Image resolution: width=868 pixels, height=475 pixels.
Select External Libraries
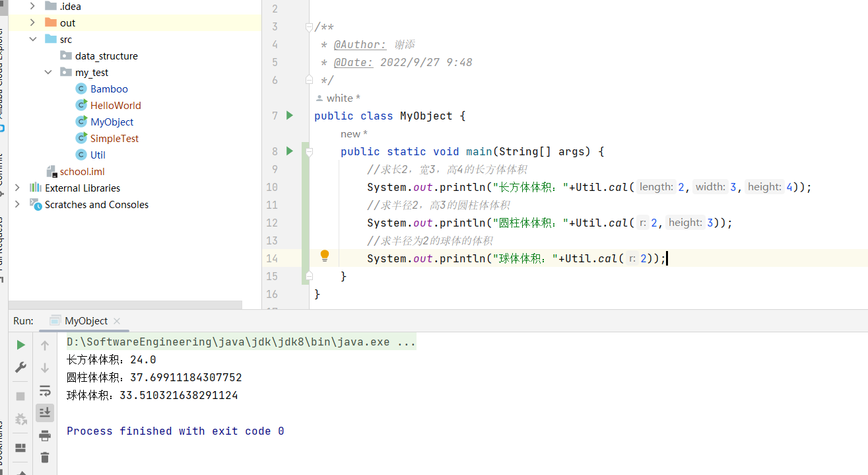point(83,188)
